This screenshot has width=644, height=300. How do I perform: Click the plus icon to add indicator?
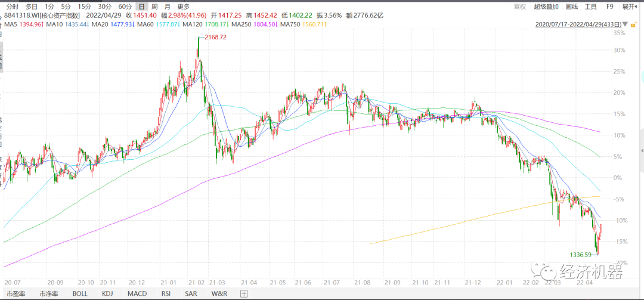(x=243, y=293)
